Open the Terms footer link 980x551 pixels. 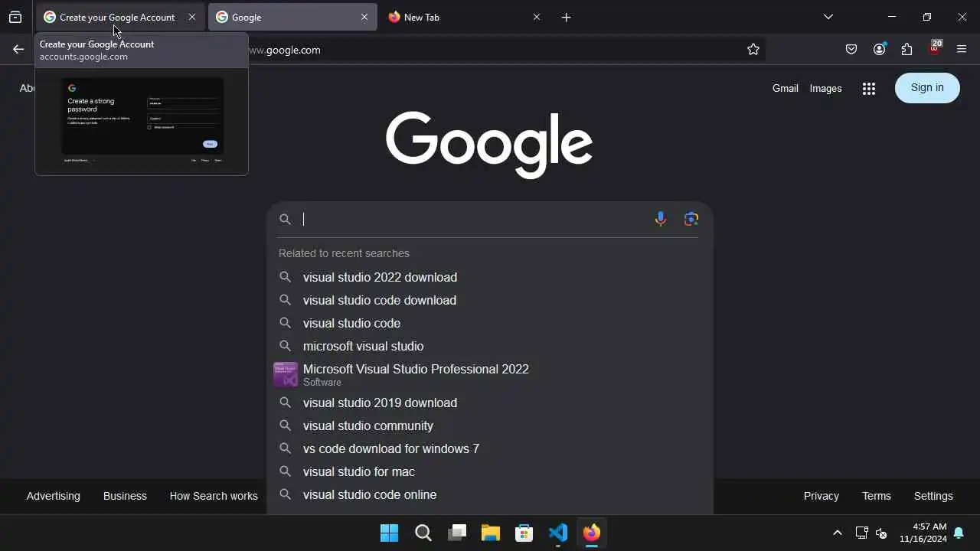click(877, 496)
